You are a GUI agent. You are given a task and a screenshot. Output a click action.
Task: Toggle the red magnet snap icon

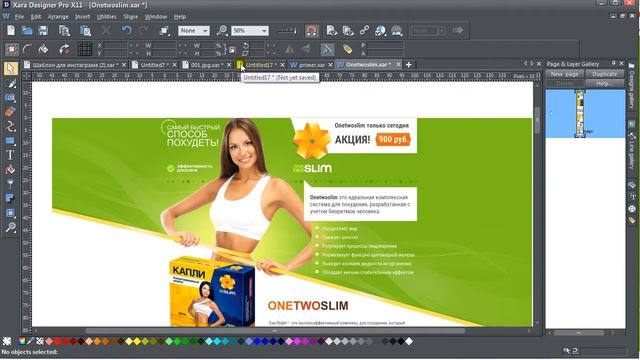[311, 31]
